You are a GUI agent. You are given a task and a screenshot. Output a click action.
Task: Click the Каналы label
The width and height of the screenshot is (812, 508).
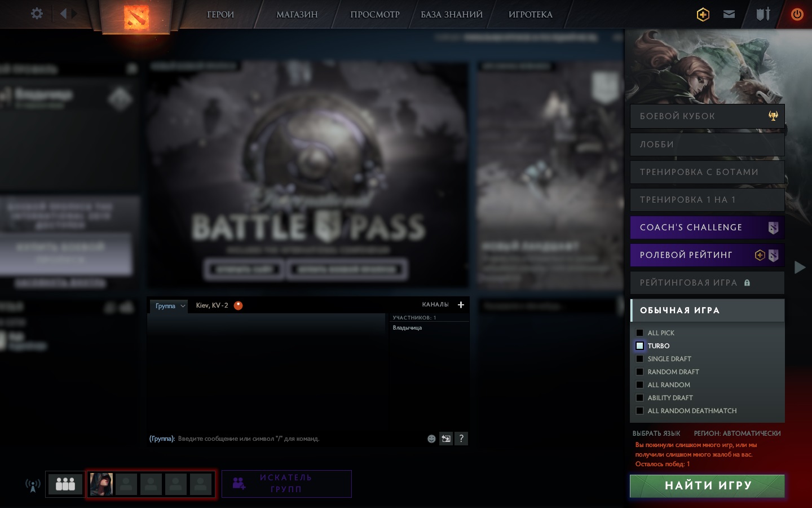[x=435, y=305]
